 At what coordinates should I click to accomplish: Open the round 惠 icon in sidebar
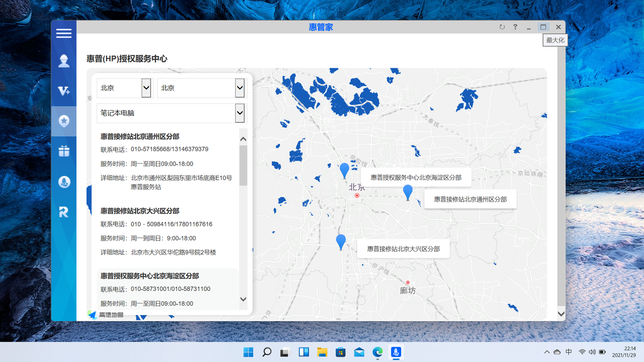(64, 181)
